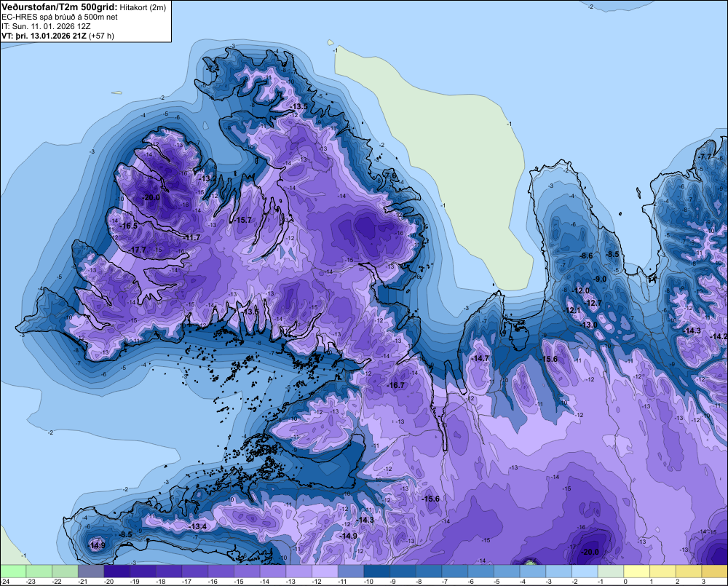Click the 'EC-HRES spá brúuð á 500m net' line
This screenshot has height=586, width=728.
tap(60, 17)
